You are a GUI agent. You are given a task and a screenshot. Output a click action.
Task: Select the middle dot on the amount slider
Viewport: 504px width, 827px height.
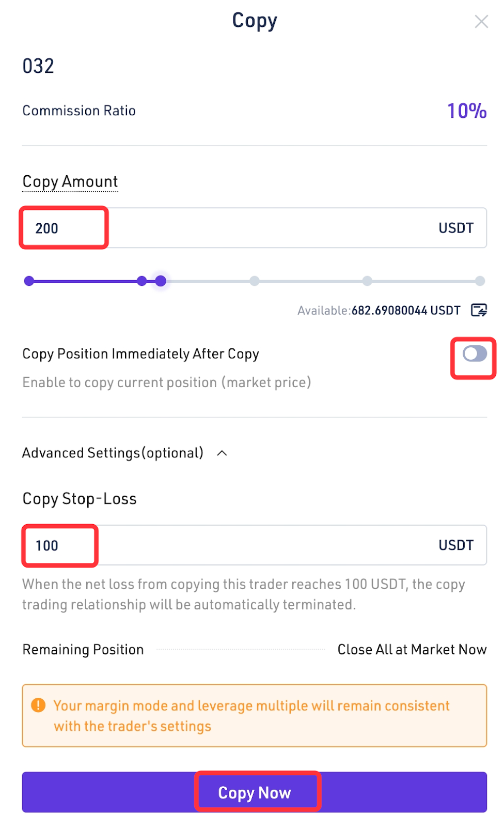255,281
